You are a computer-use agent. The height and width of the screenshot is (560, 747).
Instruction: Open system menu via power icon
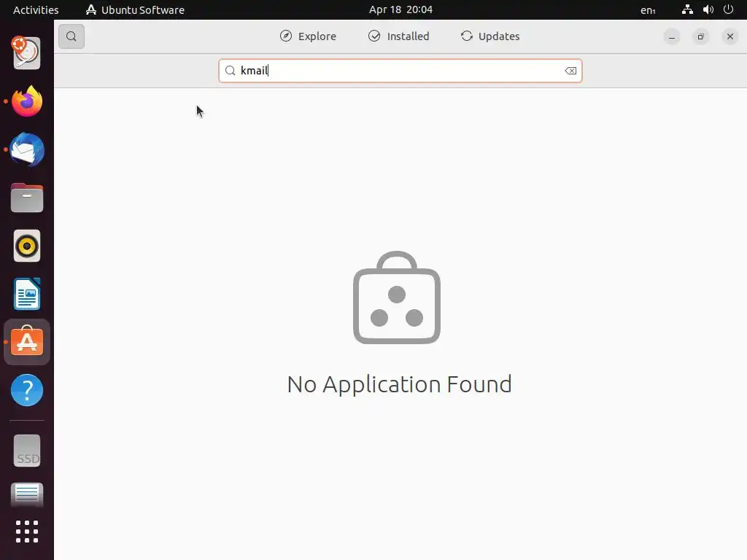(x=729, y=9)
